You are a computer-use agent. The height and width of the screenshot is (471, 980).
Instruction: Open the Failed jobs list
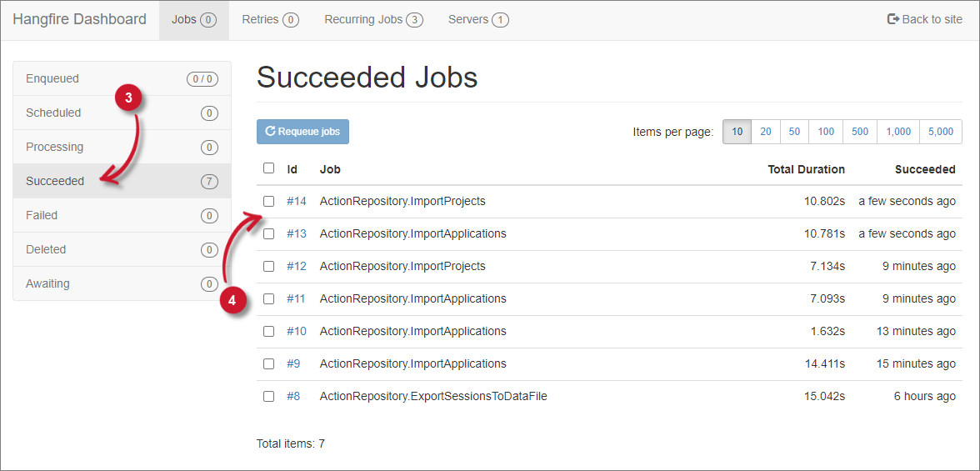[x=122, y=215]
